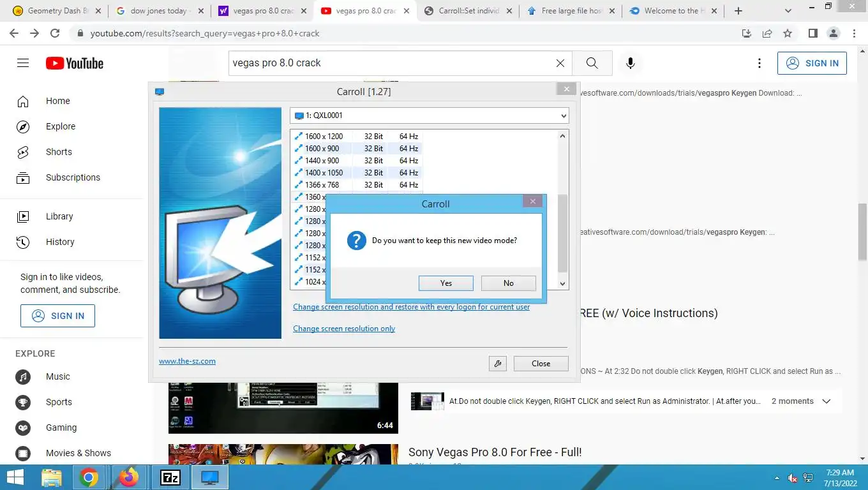Image resolution: width=868 pixels, height=490 pixels.
Task: Select 1366 x 768 resolution row
Action: click(x=355, y=185)
